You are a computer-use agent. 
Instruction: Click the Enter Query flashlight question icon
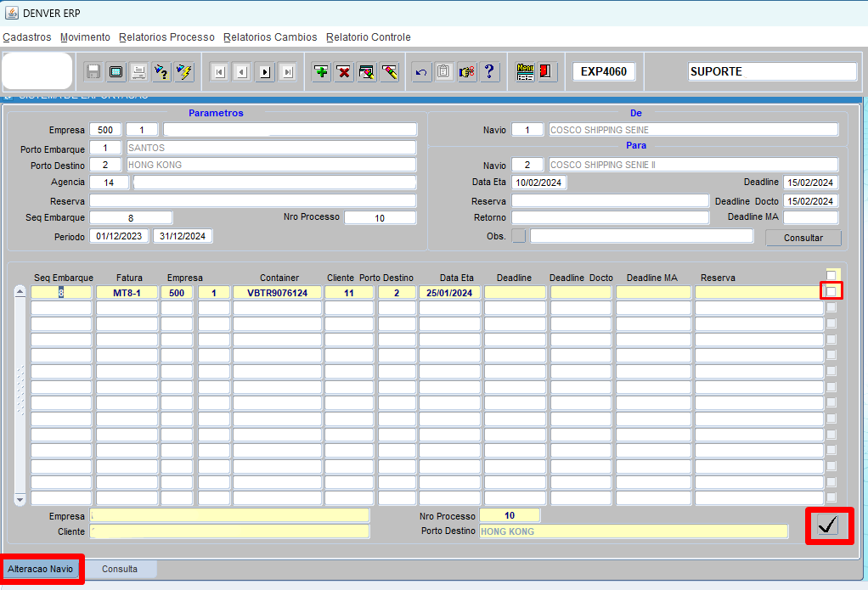click(x=161, y=72)
